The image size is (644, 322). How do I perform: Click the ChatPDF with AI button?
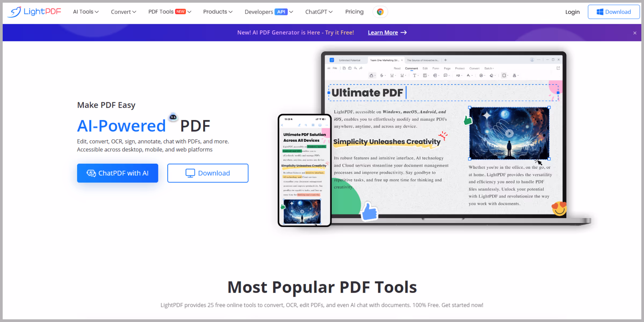click(118, 173)
